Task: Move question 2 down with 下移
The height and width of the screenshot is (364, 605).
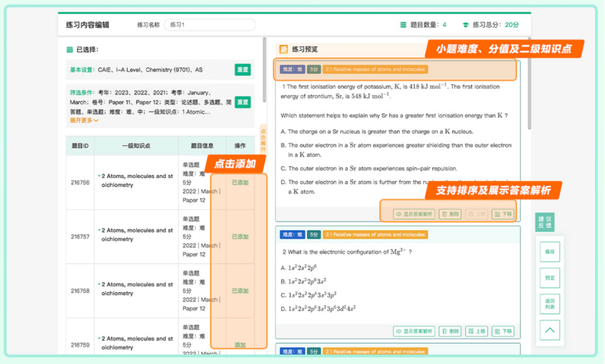Action: [503, 331]
